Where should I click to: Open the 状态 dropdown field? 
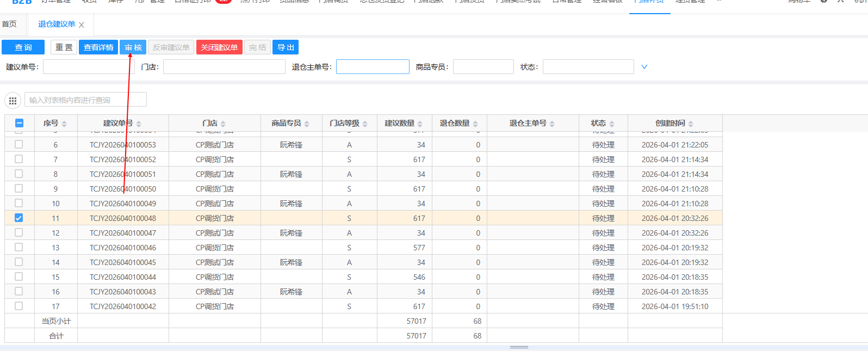click(x=588, y=67)
